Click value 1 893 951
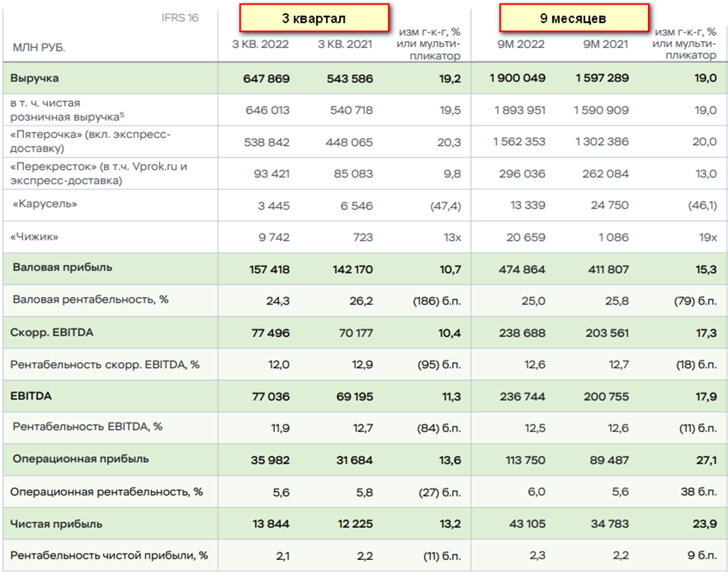The width and height of the screenshot is (728, 578). click(x=520, y=111)
